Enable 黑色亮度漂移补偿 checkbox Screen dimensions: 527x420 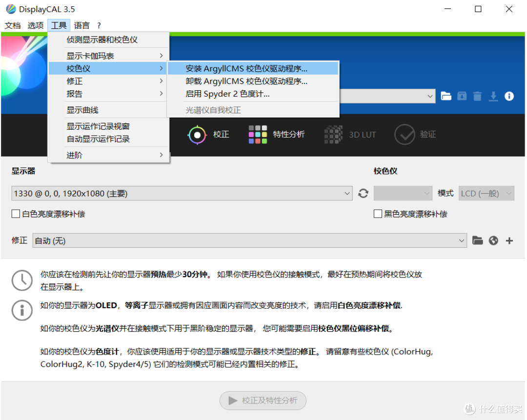[378, 214]
